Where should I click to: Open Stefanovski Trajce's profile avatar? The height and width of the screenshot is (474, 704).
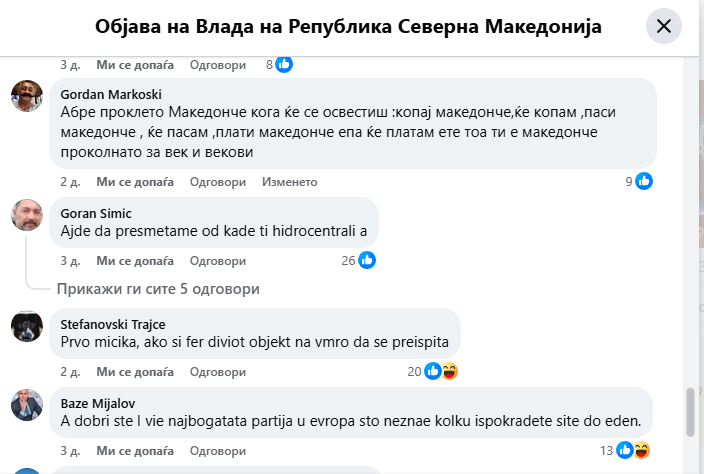coord(27,325)
